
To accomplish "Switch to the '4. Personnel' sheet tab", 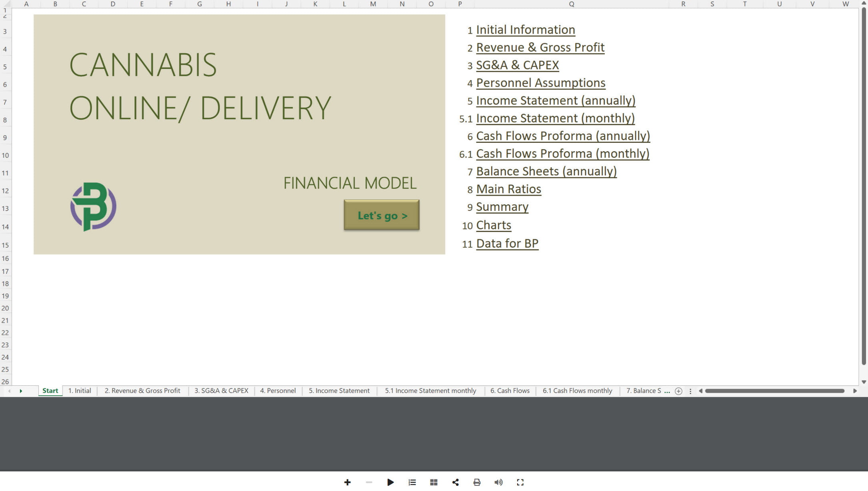I will (x=278, y=391).
